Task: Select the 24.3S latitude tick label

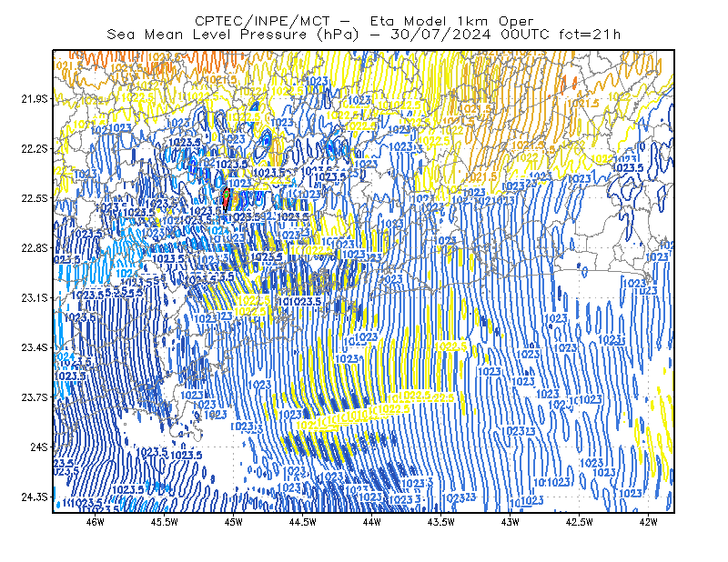Action: 35,497
